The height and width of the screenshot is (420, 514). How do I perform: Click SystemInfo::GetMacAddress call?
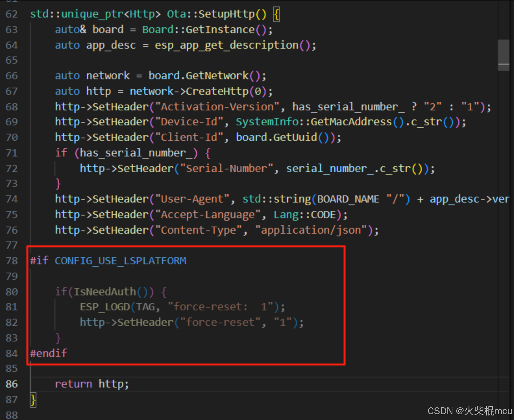[320, 122]
